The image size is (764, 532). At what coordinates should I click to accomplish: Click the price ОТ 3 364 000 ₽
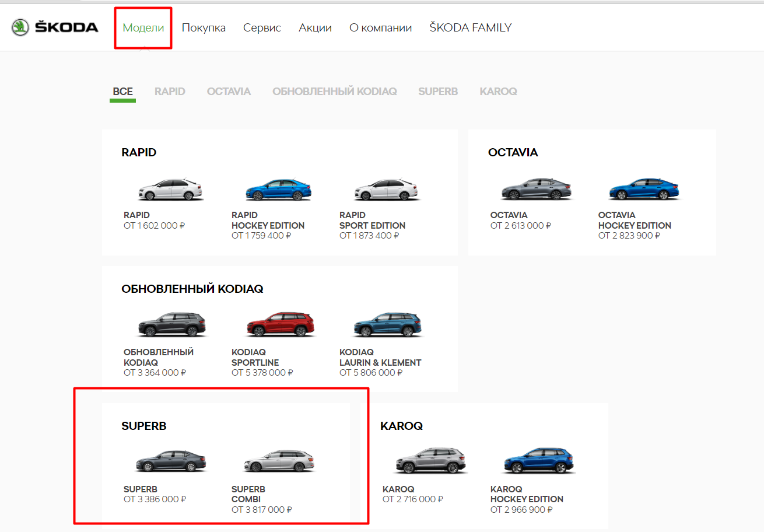(155, 373)
